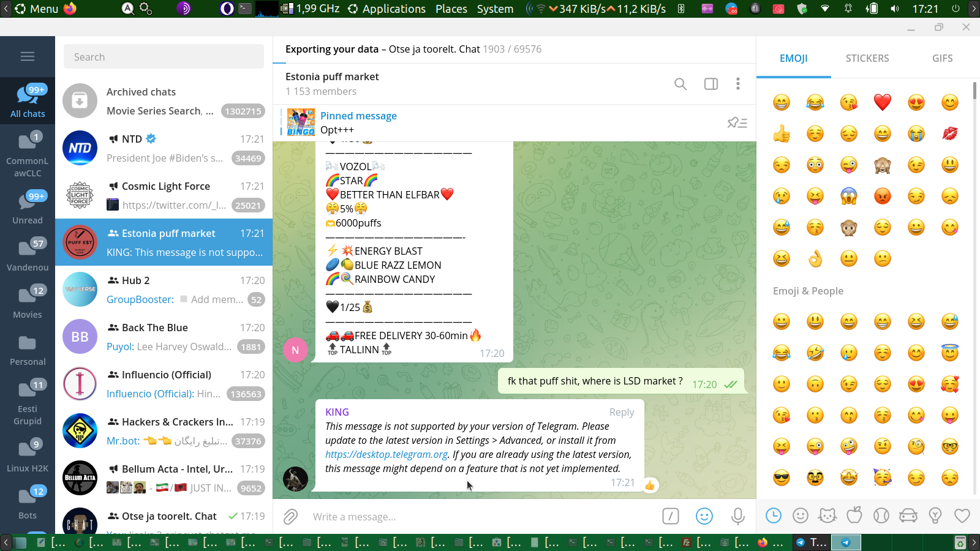This screenshot has width=980, height=551.
Task: Toggle the emoji panel smiley button
Action: 704,517
